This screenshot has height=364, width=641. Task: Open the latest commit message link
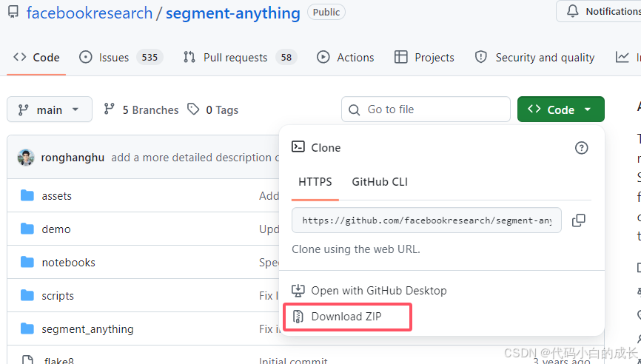[195, 158]
